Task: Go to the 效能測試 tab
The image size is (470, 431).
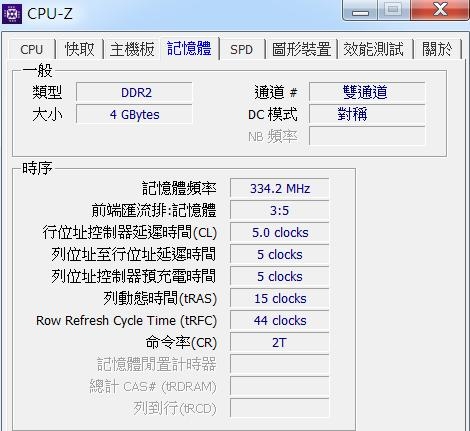Action: 374,50
